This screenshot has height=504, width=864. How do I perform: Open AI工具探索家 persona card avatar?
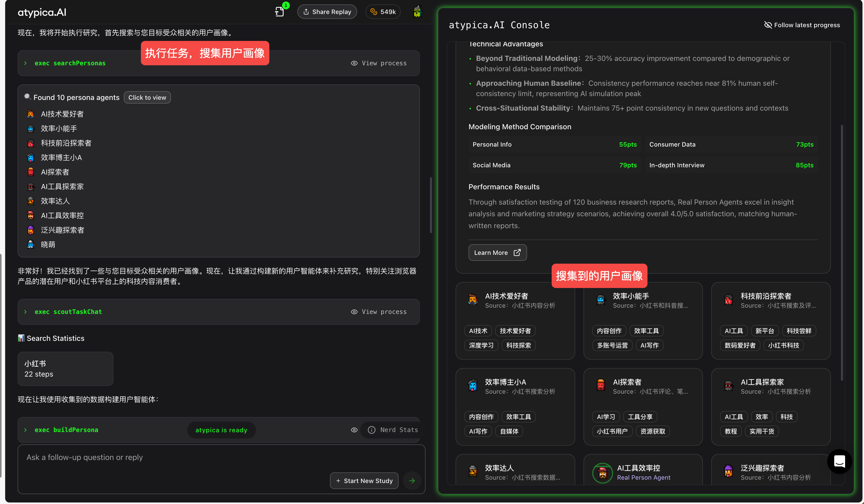click(x=729, y=386)
